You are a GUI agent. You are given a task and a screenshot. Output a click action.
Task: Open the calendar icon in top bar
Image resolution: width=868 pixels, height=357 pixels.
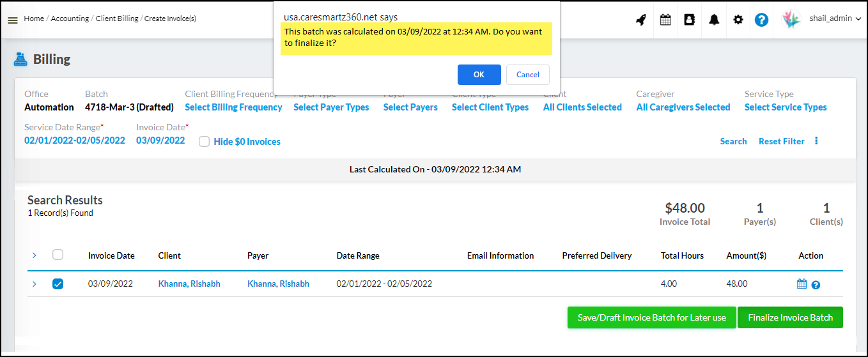(x=665, y=20)
